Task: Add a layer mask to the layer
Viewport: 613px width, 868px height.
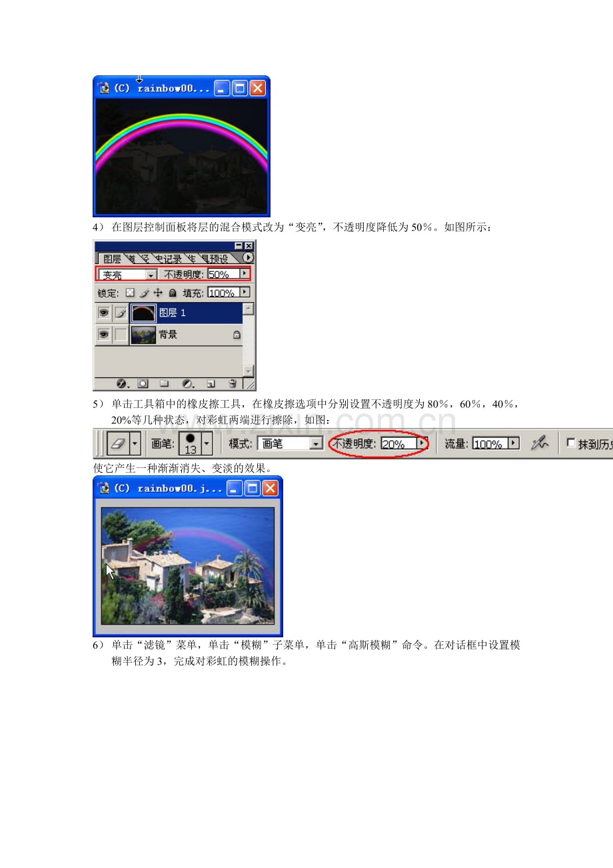Action: click(x=143, y=384)
